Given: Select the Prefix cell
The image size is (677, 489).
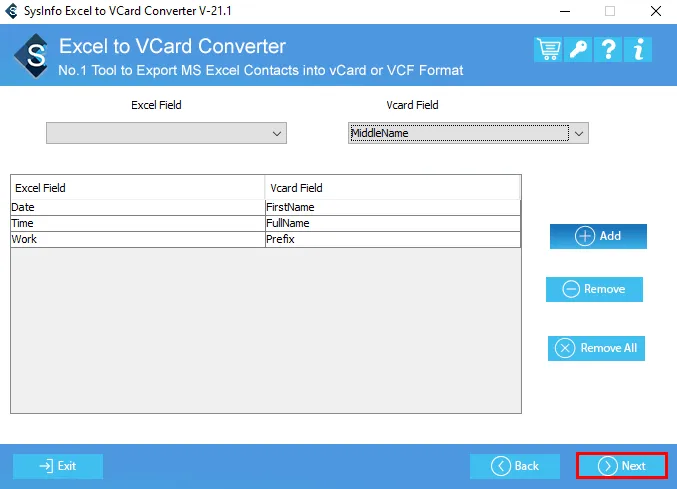Looking at the screenshot, I should (393, 239).
